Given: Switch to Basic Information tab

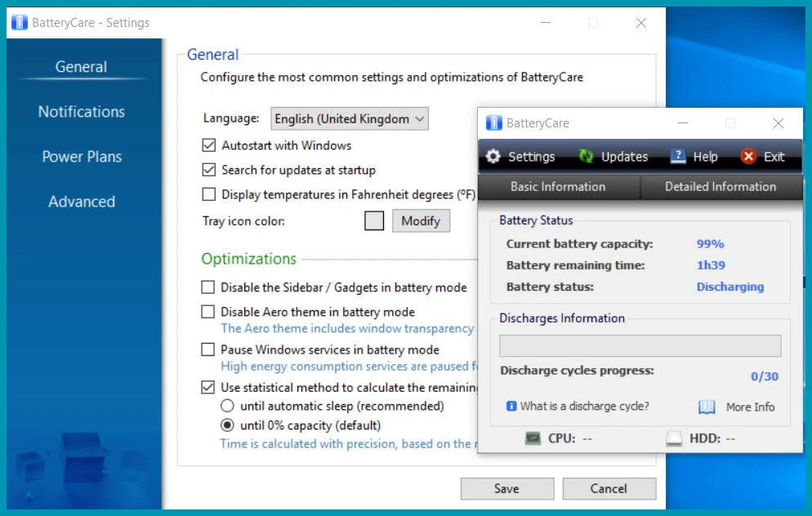Looking at the screenshot, I should pos(558,187).
